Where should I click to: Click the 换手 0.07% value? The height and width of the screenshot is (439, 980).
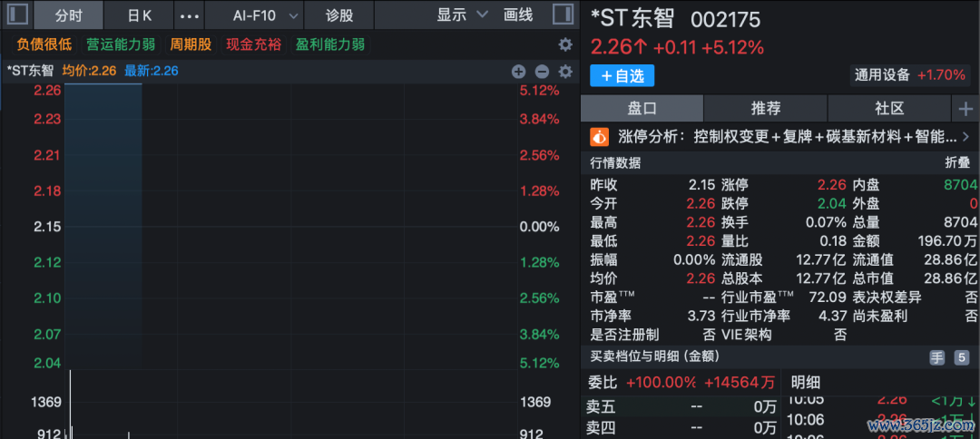[x=827, y=222]
